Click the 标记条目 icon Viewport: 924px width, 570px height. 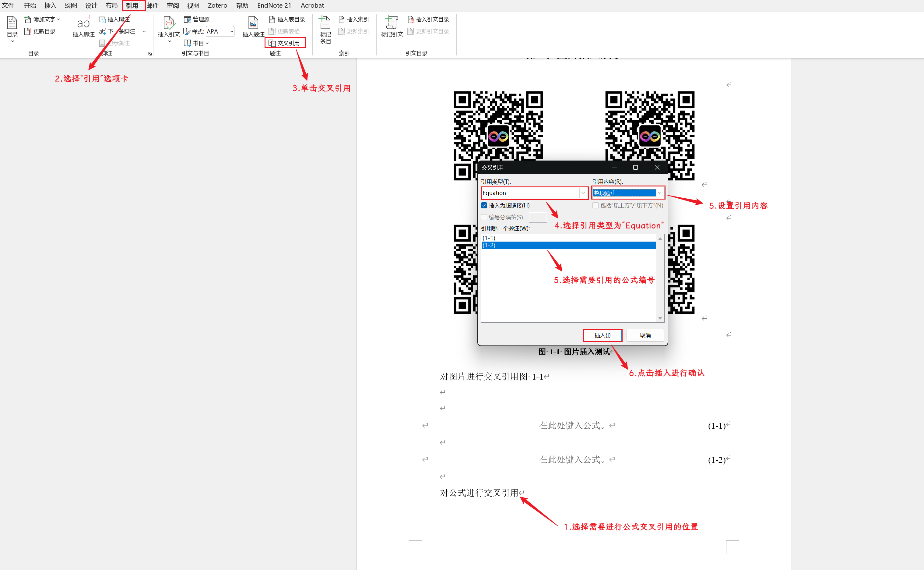[325, 23]
